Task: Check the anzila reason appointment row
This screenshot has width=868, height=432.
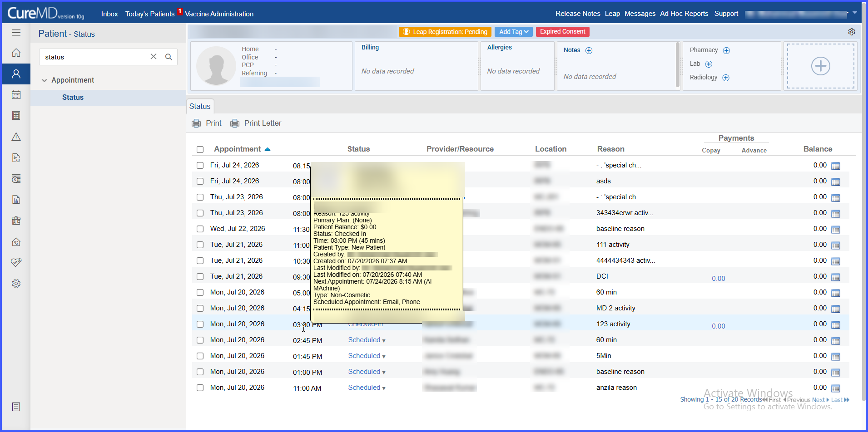Action: tap(200, 388)
